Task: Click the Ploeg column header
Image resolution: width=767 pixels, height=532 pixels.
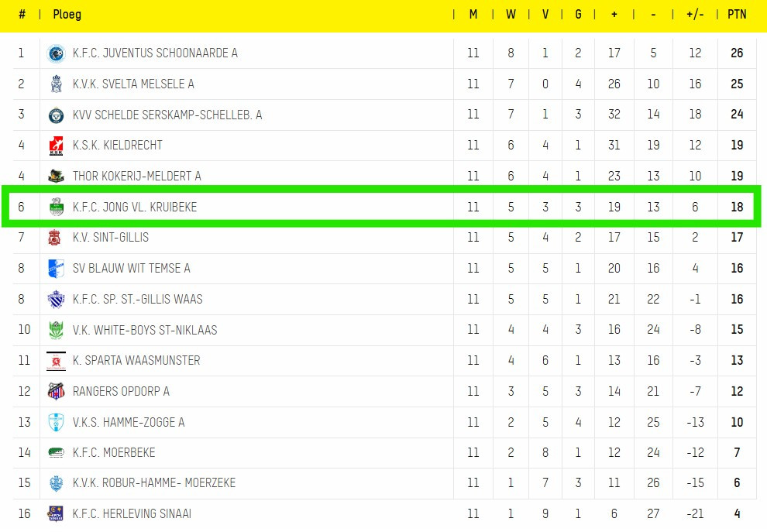Action: [67, 15]
